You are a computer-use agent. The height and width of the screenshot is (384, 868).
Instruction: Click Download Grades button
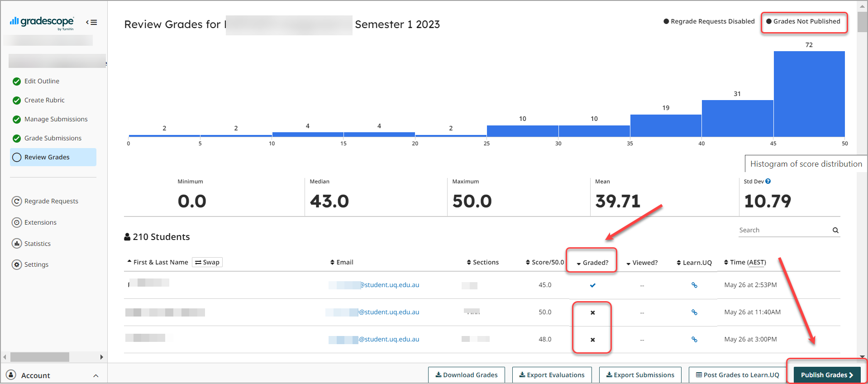(467, 375)
